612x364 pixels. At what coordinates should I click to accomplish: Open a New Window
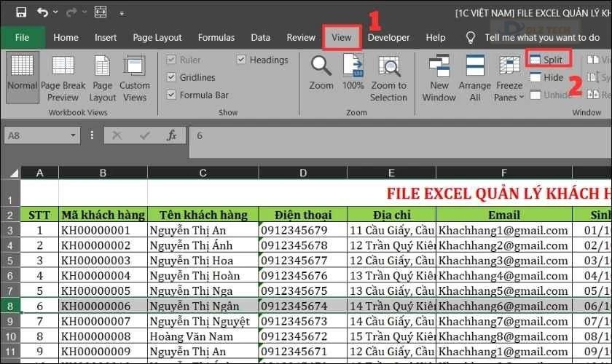pyautogui.click(x=439, y=78)
